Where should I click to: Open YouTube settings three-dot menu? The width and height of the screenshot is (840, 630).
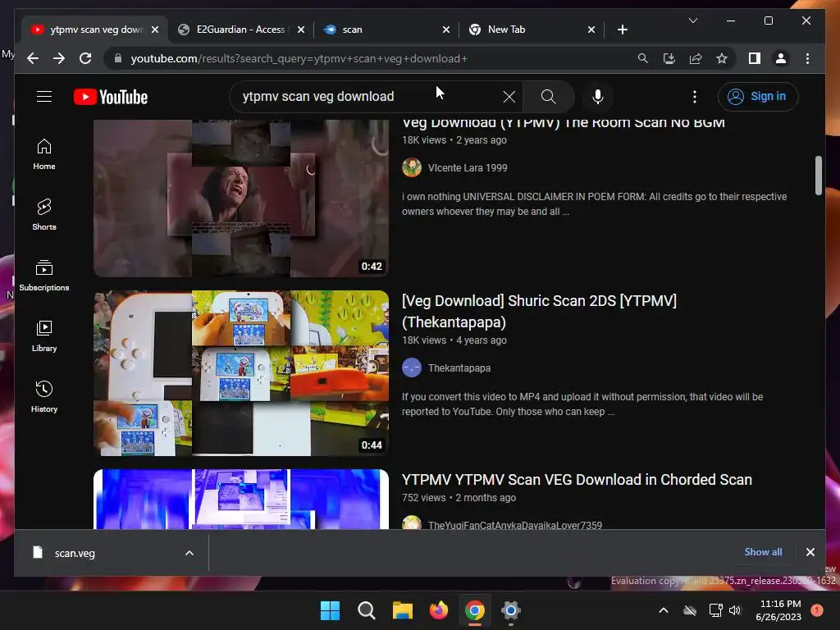694,97
